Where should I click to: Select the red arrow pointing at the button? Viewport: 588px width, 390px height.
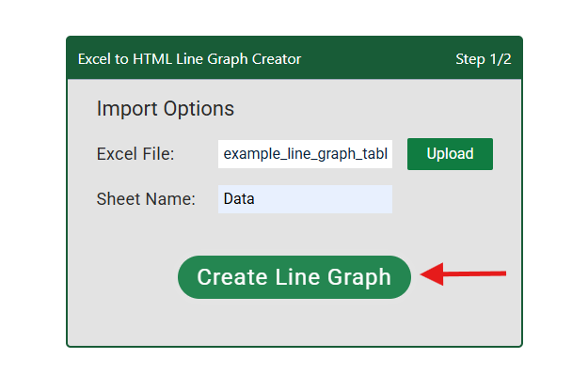coord(464,274)
